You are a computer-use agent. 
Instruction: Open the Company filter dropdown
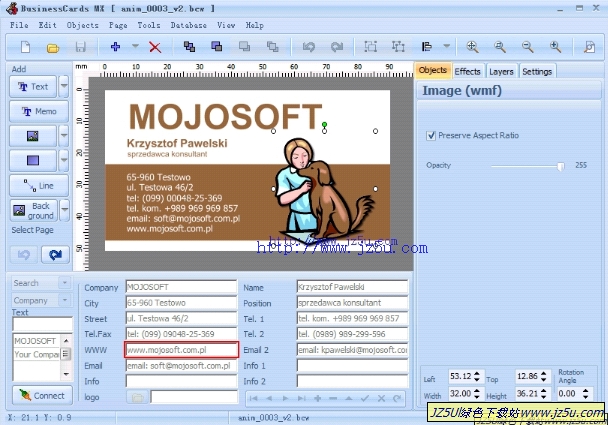pos(64,300)
